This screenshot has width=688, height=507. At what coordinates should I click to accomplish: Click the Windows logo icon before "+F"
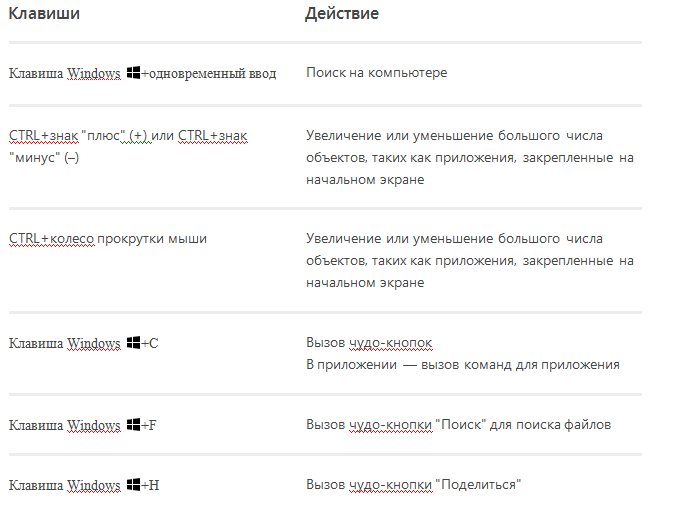[133, 425]
